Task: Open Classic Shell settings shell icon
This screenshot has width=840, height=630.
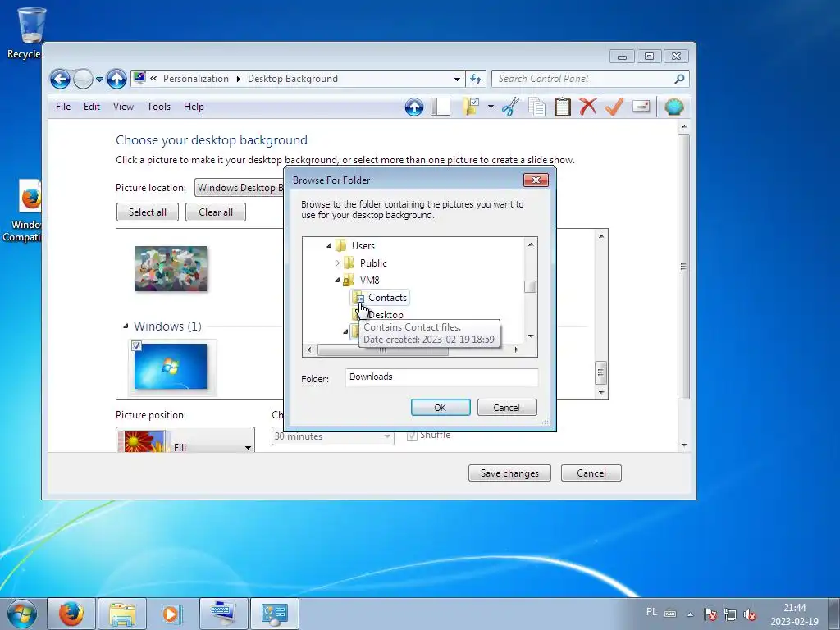Action: coord(674,107)
